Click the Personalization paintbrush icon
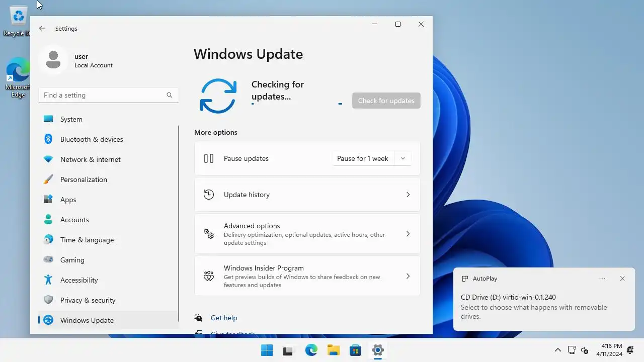The height and width of the screenshot is (362, 644). tap(48, 179)
